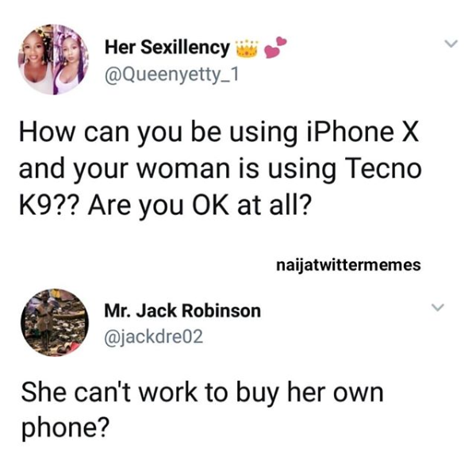Open Mr. Jack Robinson's profile avatar
This screenshot has width=476, height=476.
pyautogui.click(x=55, y=322)
